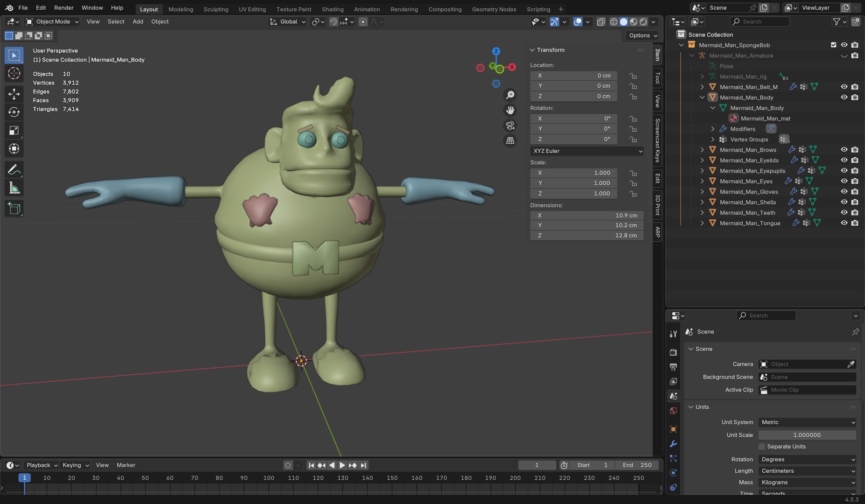Image resolution: width=865 pixels, height=504 pixels.
Task: Adjust the Scale X value field
Action: pyautogui.click(x=574, y=173)
